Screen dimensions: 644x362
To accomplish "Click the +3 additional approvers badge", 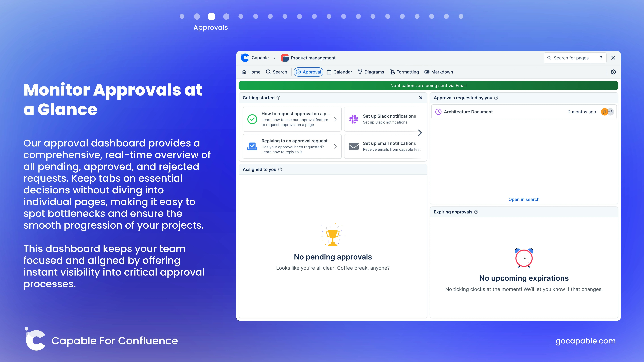I will coord(610,112).
